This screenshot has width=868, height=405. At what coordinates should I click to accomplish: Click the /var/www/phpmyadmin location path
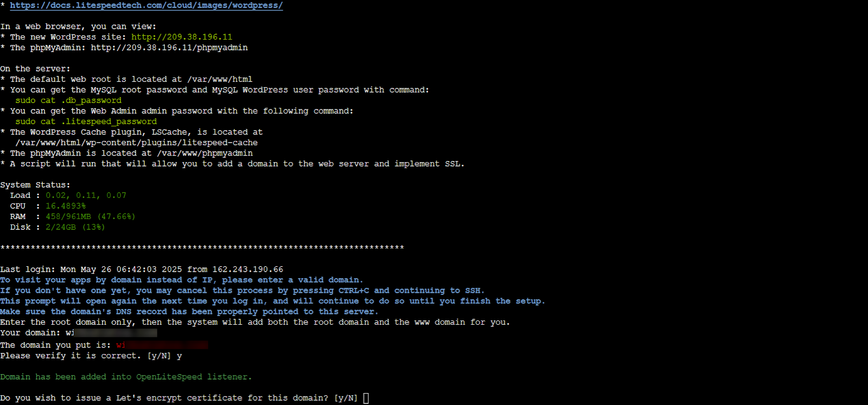click(205, 153)
